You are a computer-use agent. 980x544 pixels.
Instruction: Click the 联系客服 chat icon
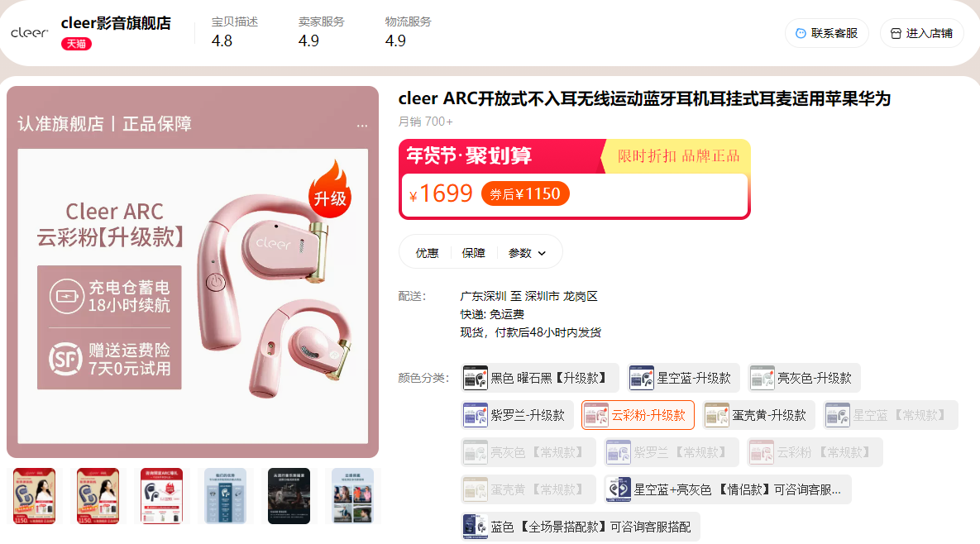800,33
